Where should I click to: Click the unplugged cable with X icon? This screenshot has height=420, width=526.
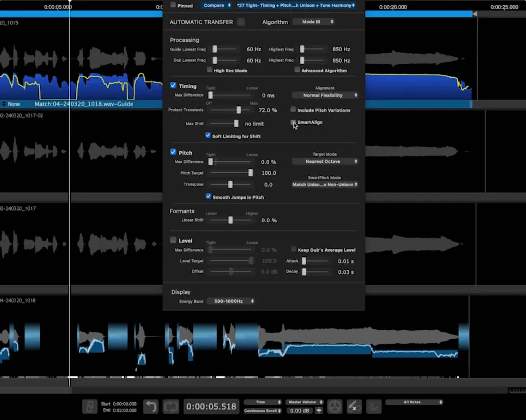(354, 407)
